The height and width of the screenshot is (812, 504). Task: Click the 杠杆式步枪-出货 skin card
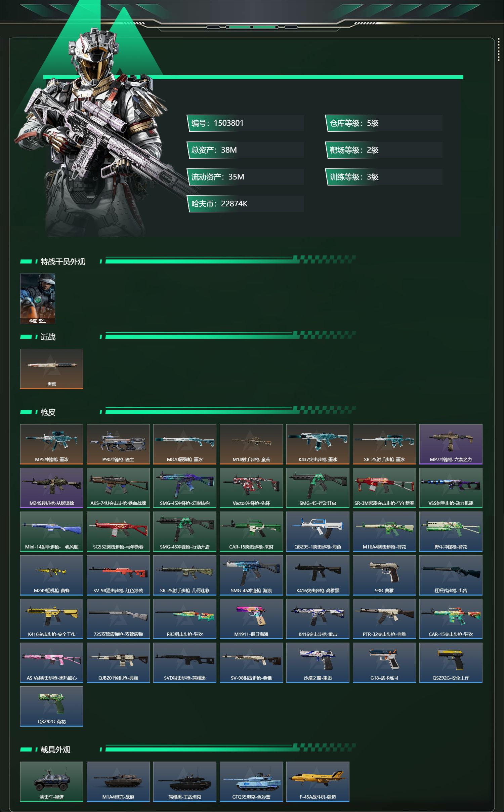[451, 575]
